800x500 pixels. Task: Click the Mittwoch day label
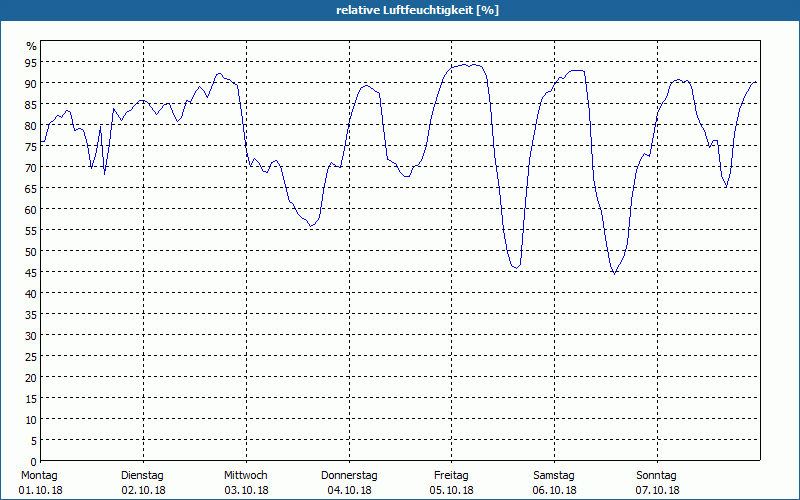(246, 476)
